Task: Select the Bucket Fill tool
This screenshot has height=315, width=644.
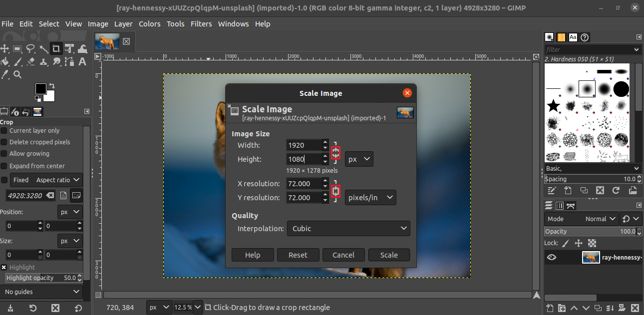Action: 4,61
